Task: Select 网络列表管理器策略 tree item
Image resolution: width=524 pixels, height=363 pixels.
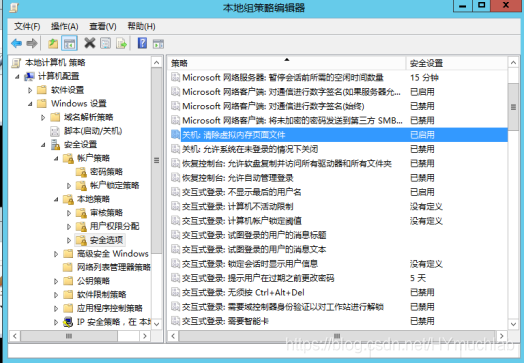Action: point(114,267)
